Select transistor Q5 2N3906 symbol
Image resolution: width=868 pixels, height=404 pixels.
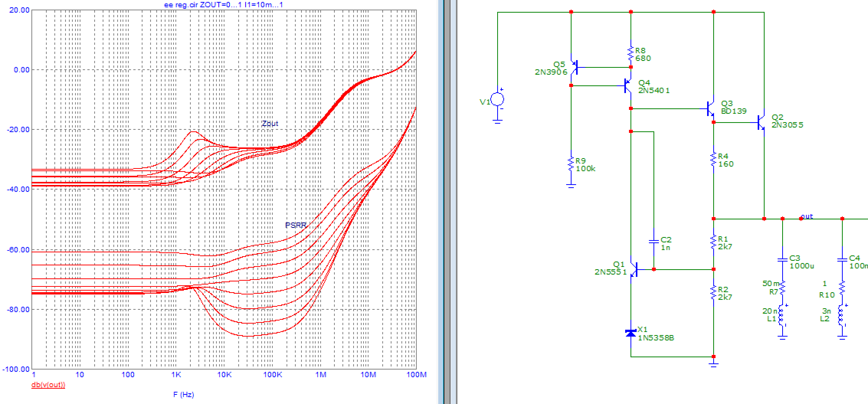pyautogui.click(x=574, y=67)
